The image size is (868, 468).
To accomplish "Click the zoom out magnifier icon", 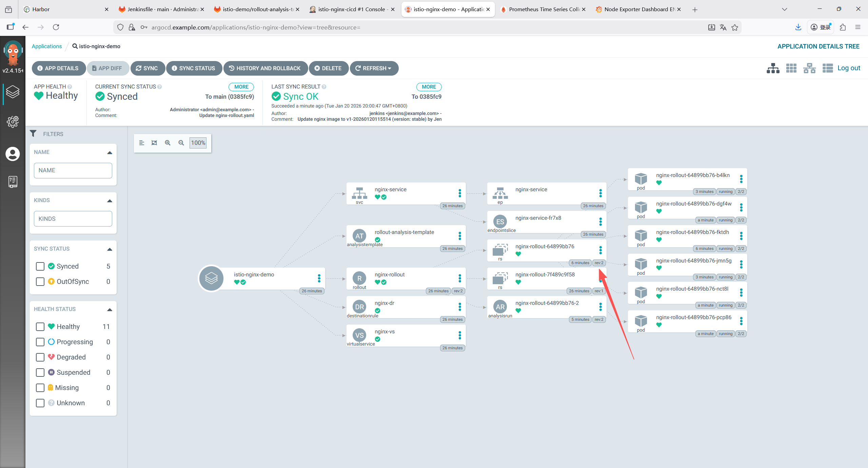I will click(181, 143).
